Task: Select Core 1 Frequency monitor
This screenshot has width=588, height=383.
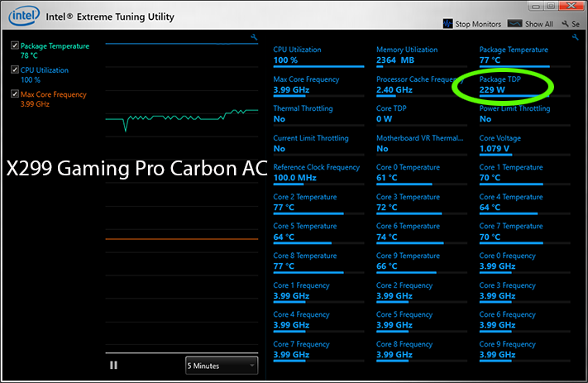Action: tap(318, 291)
